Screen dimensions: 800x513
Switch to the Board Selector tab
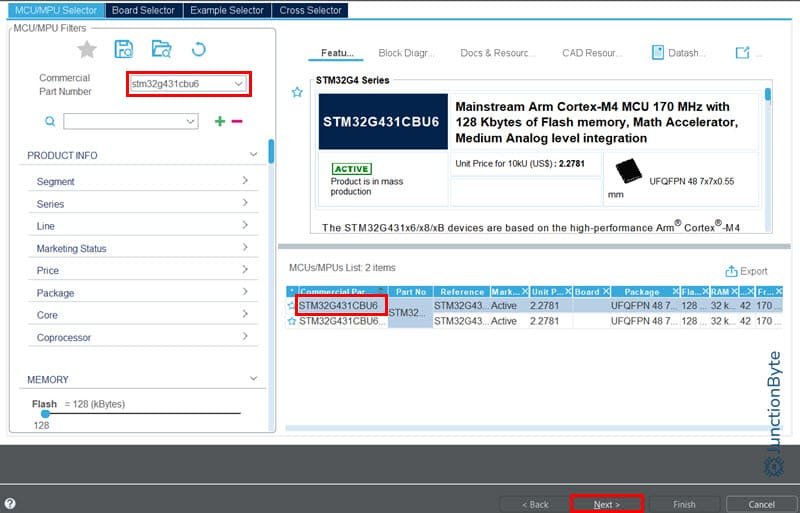tap(143, 10)
